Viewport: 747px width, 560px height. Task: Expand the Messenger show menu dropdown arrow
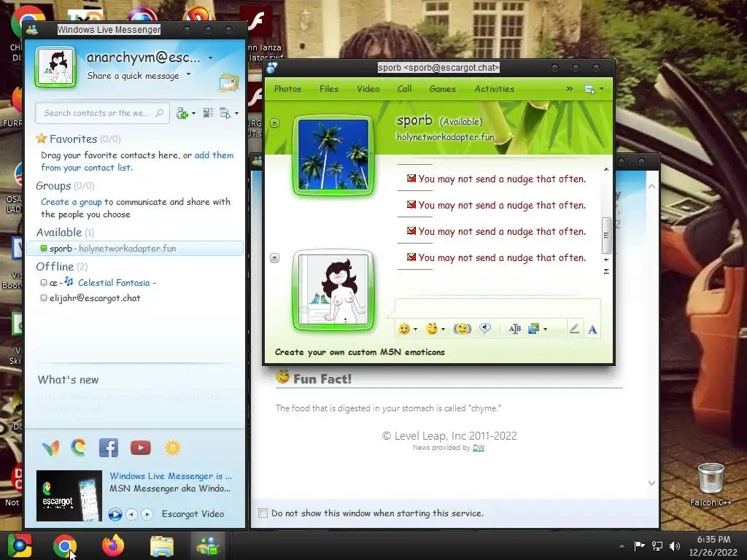pos(237,113)
